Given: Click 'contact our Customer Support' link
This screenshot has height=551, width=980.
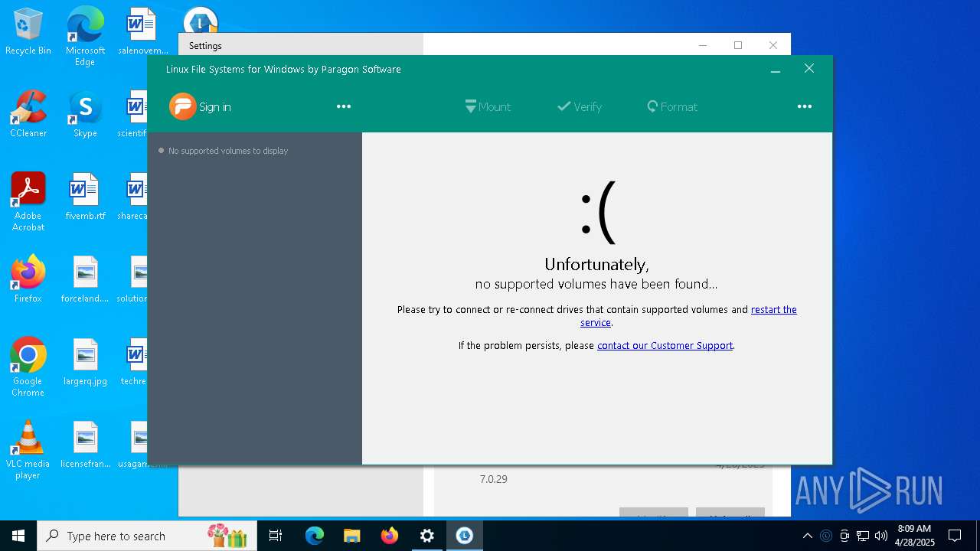Looking at the screenshot, I should [x=665, y=345].
